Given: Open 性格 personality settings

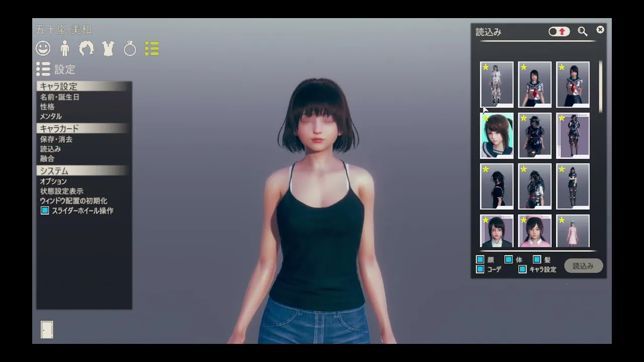Looking at the screenshot, I should coord(47,107).
